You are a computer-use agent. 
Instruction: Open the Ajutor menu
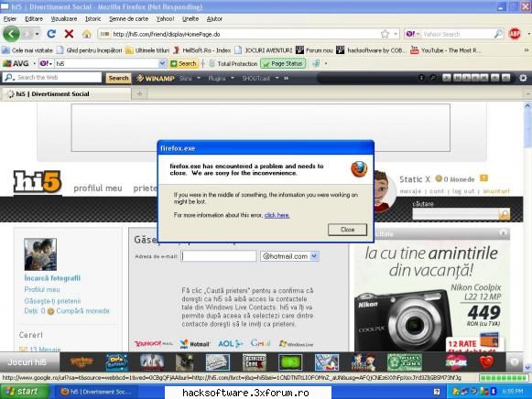(214, 19)
